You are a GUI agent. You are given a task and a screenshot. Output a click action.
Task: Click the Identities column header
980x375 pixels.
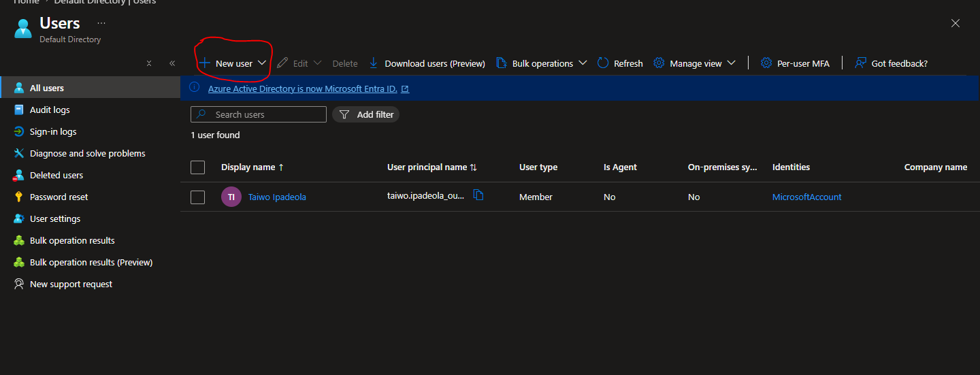pos(791,167)
